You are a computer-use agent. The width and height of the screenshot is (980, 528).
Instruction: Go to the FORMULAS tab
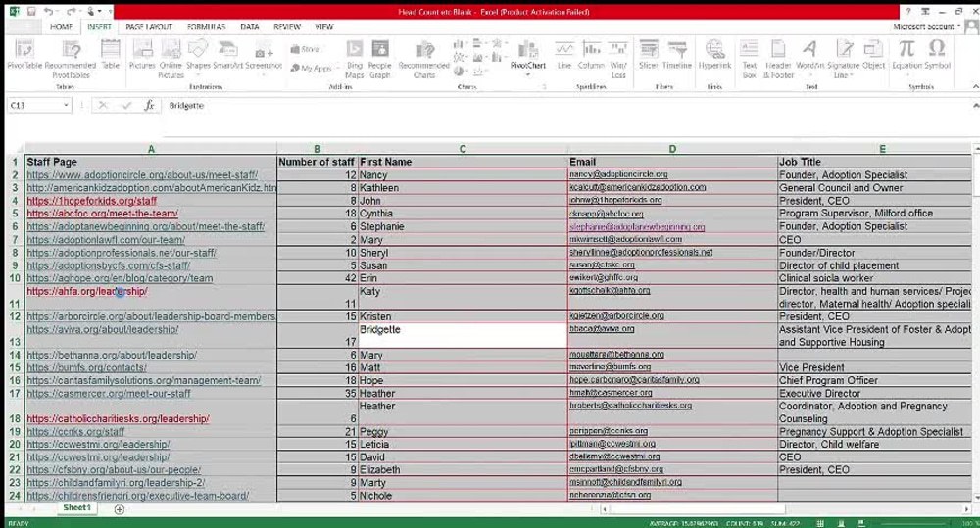206,26
